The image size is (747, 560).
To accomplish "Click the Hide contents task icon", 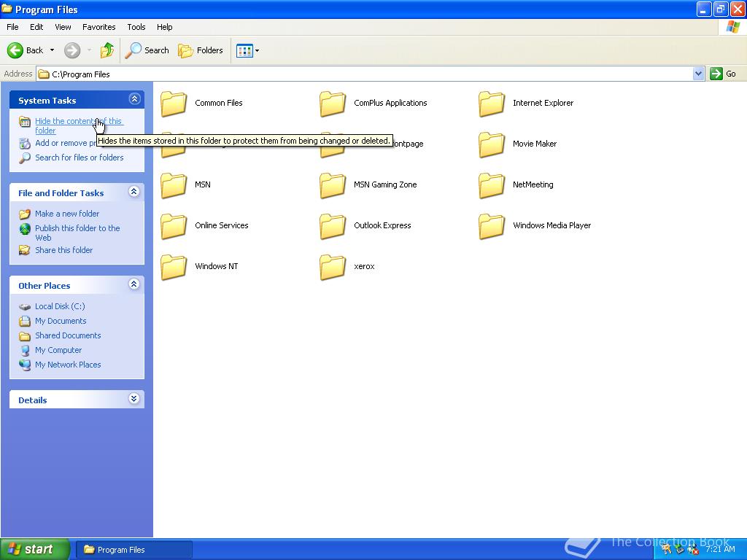I will coord(25,122).
